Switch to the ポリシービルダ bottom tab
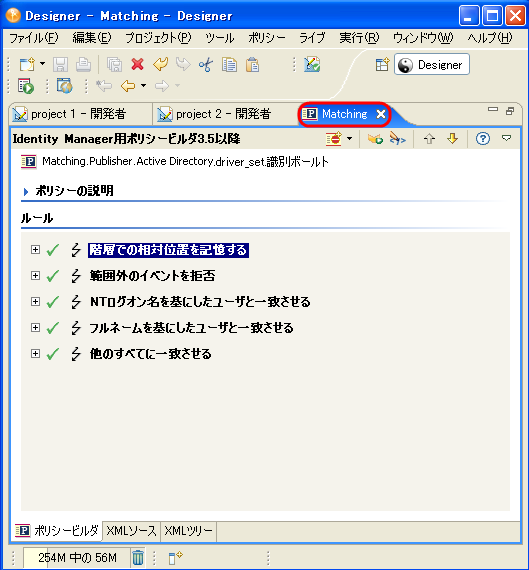 tap(56, 531)
